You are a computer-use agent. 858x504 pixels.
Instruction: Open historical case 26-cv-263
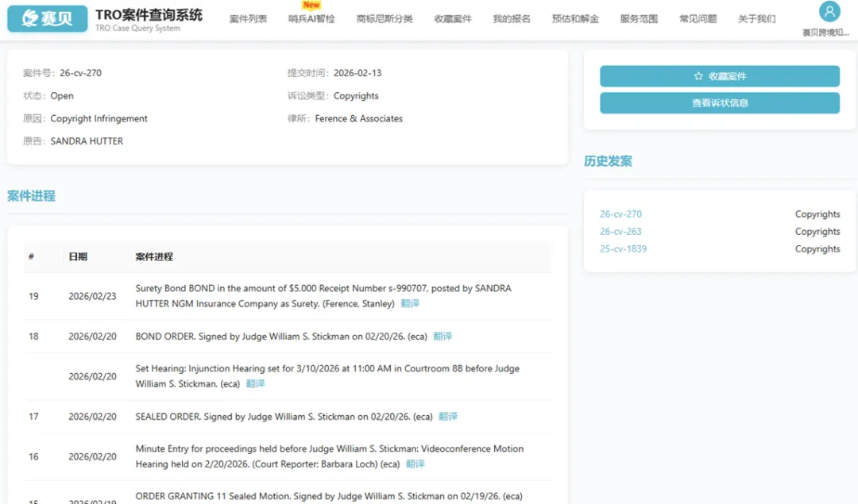coord(620,232)
